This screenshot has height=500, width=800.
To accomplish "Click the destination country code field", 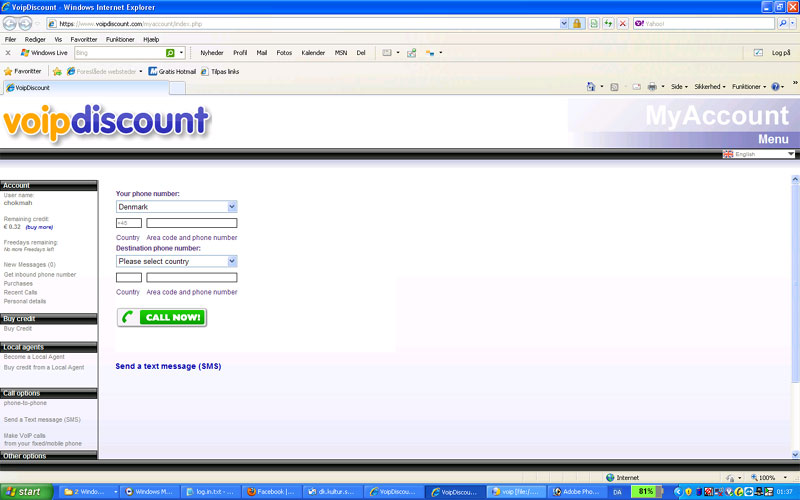I will click(x=129, y=278).
